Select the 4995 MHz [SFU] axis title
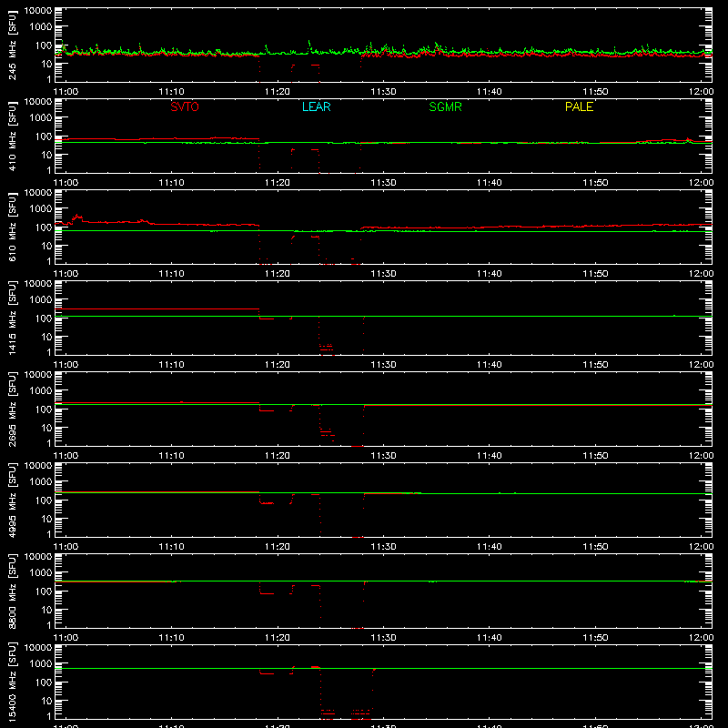This screenshot has width=728, height=728. [x=12, y=500]
